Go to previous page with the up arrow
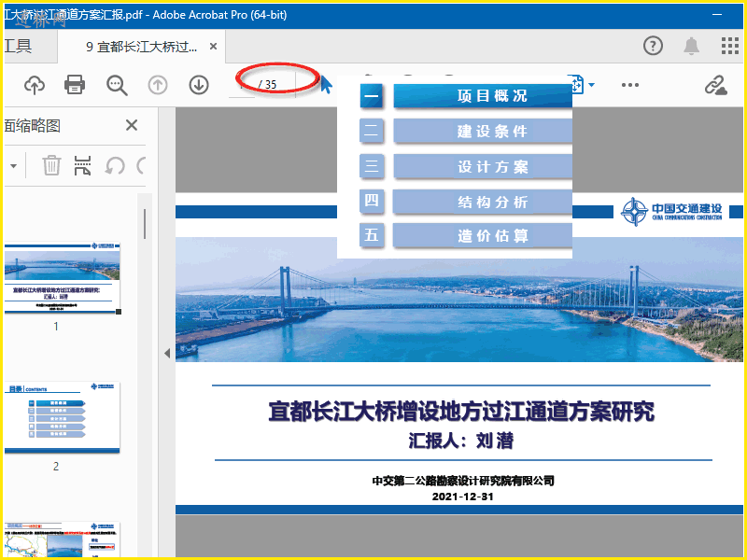The width and height of the screenshot is (747, 560). tap(158, 85)
